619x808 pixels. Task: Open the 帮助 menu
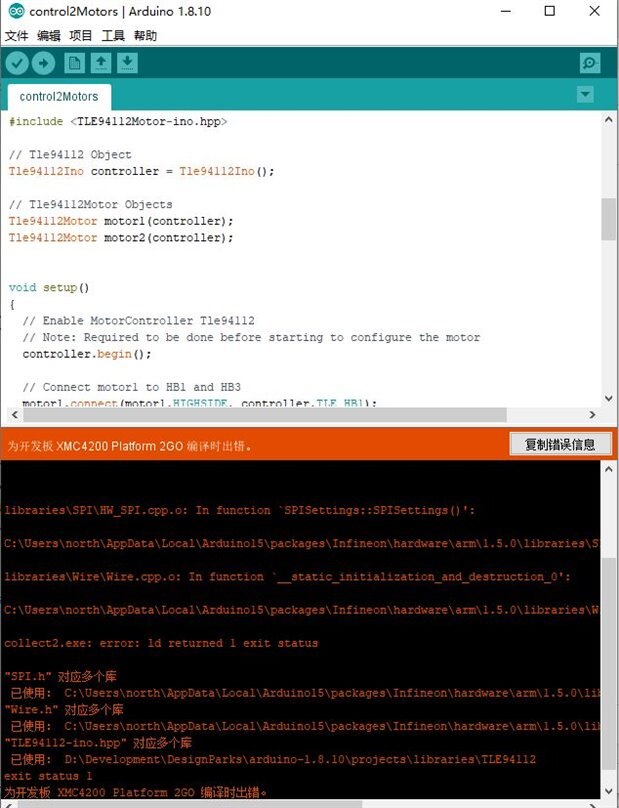[x=145, y=36]
